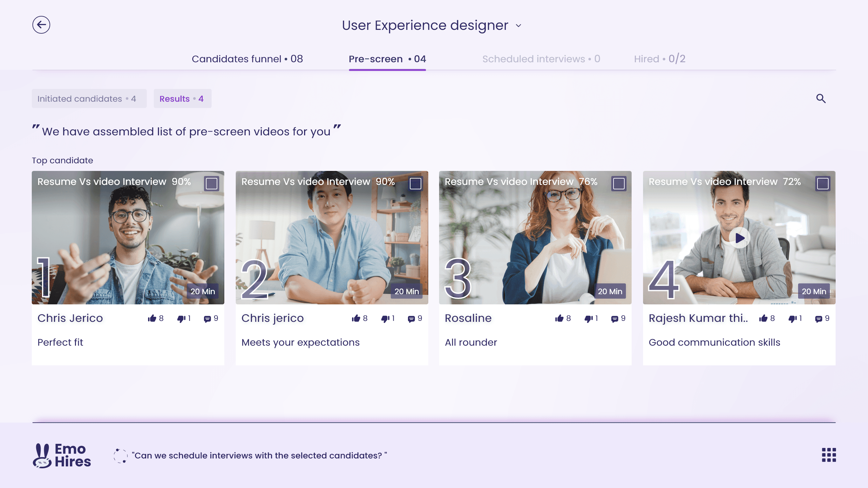Expand User Experience designer dropdown
868x488 pixels.
(518, 26)
